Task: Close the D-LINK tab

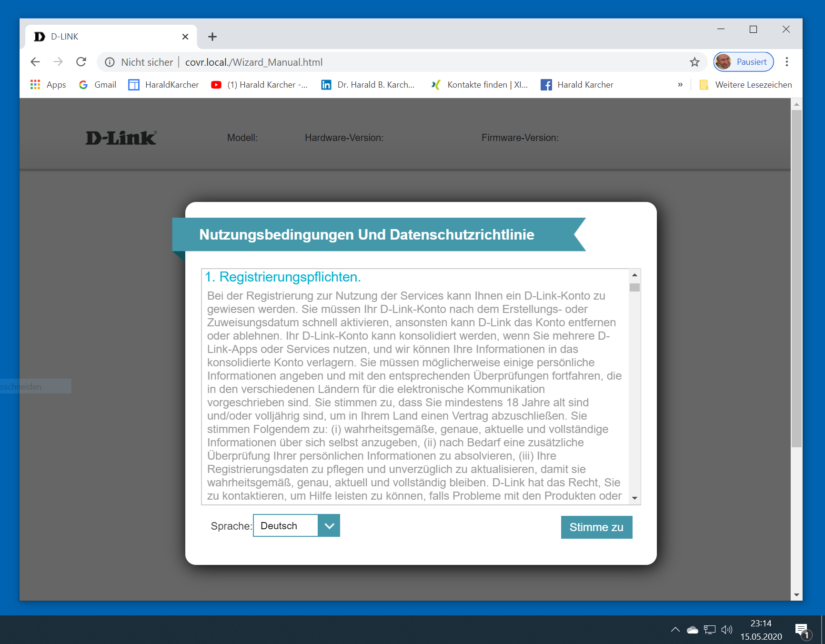Action: point(185,37)
